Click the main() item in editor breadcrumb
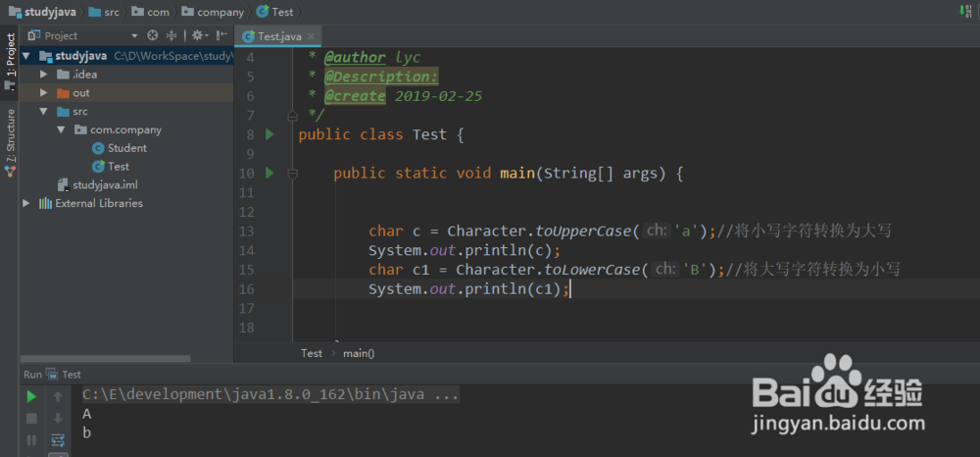The image size is (980, 457). [359, 353]
